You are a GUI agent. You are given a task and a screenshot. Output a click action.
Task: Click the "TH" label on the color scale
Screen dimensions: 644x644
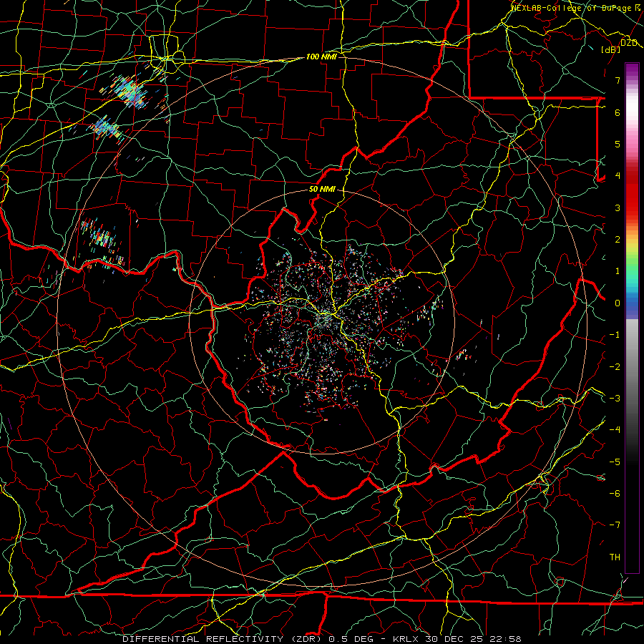pos(615,557)
